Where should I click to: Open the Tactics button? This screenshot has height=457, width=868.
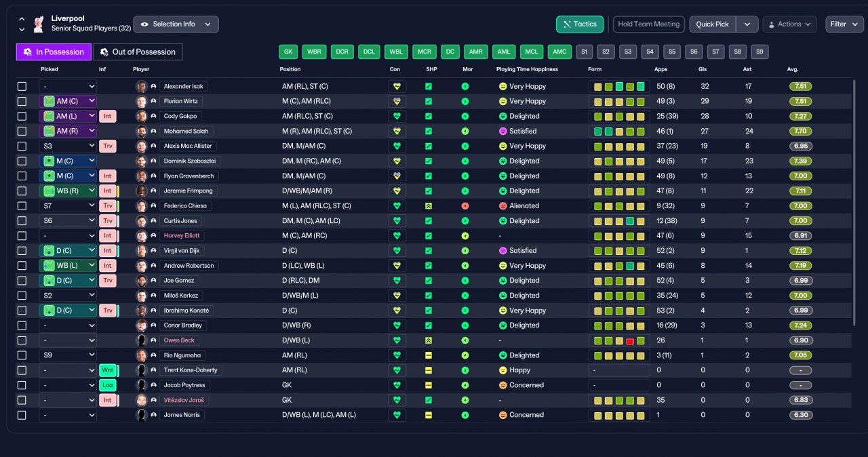580,24
